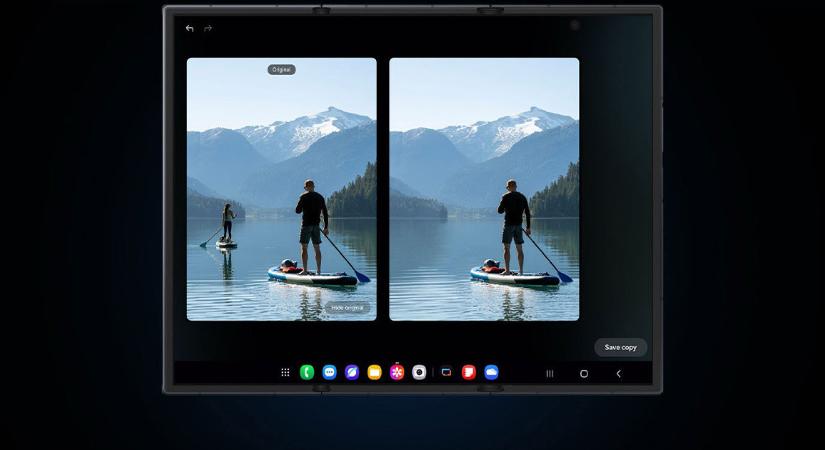The width and height of the screenshot is (825, 450).
Task: Tap the redo arrow icon
Action: (x=208, y=29)
